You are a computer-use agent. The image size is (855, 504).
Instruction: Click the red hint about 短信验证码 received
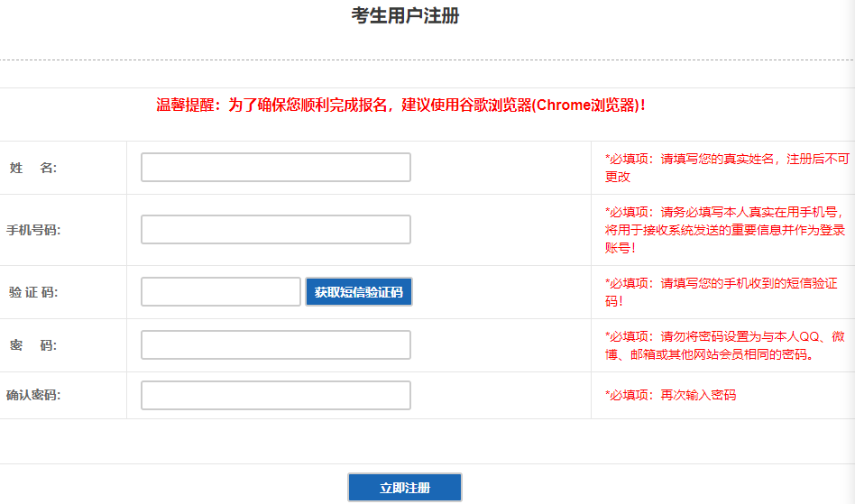tap(721, 292)
